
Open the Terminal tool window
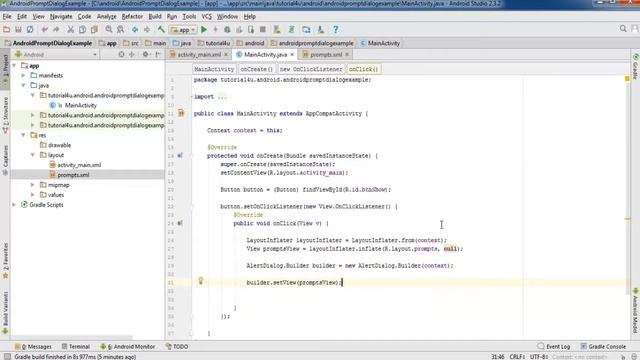pos(76,347)
